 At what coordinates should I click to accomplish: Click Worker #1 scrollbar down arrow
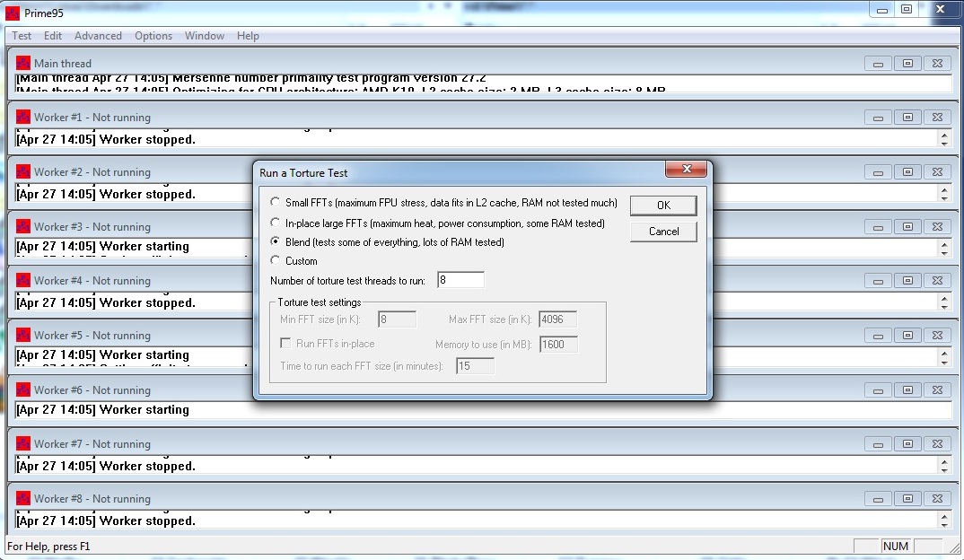944,144
